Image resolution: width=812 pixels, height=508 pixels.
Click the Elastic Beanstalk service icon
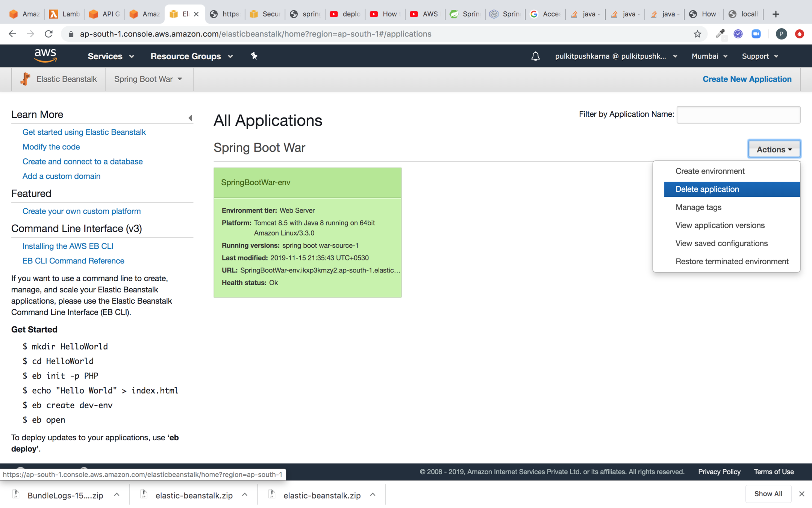click(x=26, y=79)
